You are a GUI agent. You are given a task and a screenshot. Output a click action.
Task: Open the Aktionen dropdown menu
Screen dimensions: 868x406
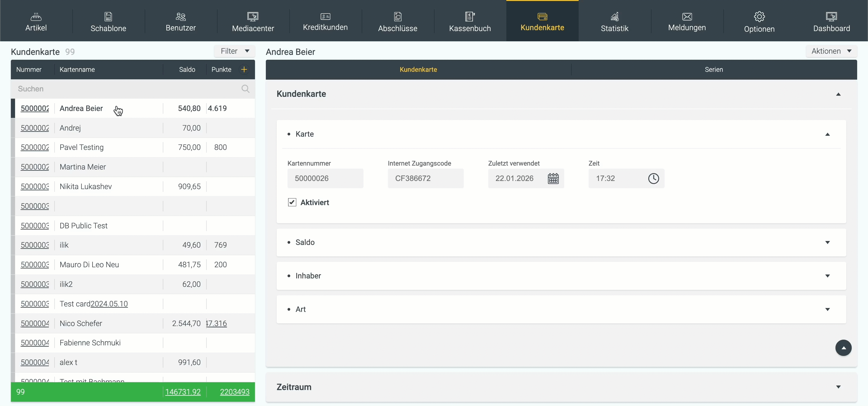831,51
